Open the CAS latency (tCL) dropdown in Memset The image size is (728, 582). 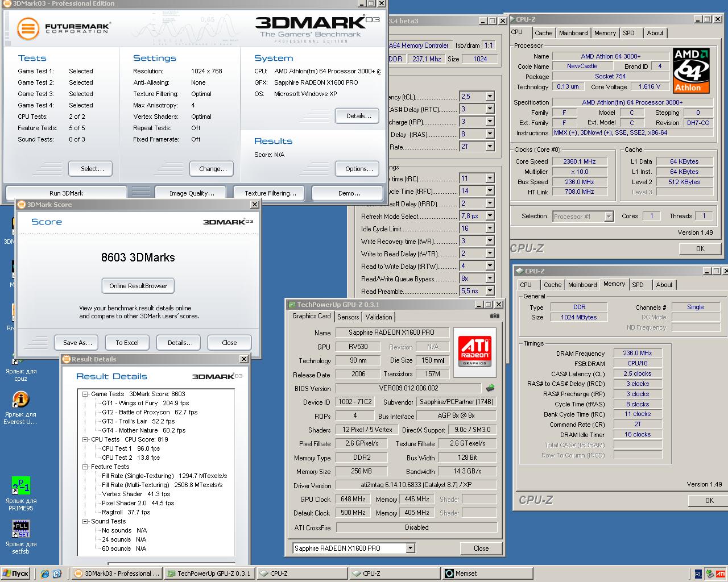tap(489, 96)
